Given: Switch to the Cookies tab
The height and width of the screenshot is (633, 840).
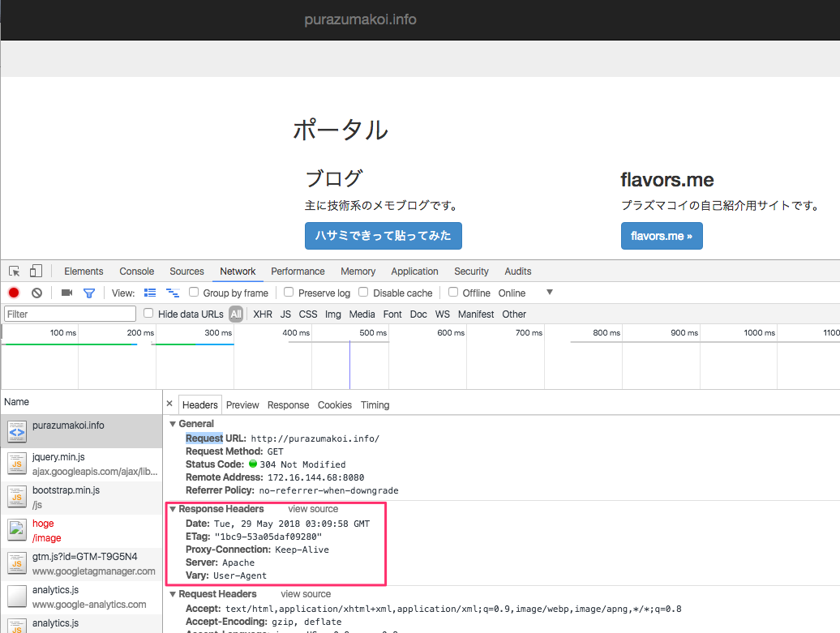Looking at the screenshot, I should pyautogui.click(x=335, y=405).
